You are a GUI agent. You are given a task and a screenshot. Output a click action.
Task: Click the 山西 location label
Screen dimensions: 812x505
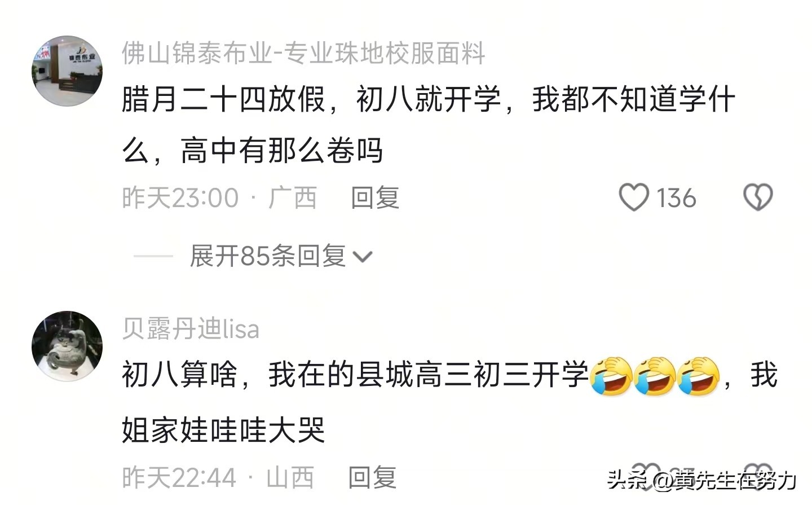(x=290, y=477)
